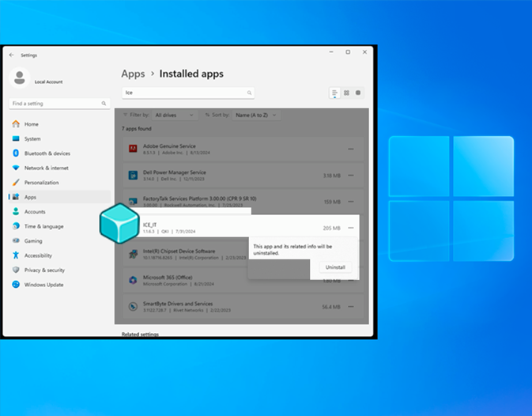Switch to tile view layout
The image size is (532, 416).
pyautogui.click(x=358, y=93)
